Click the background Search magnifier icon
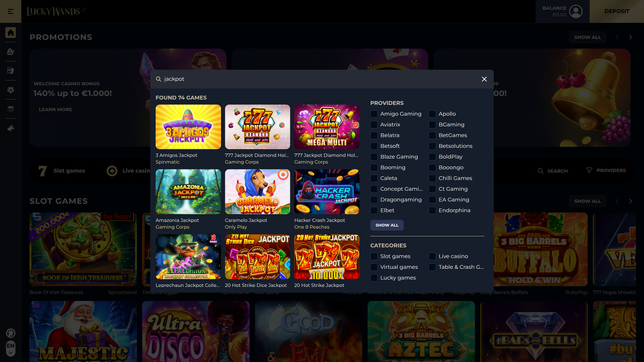644x362 pixels. pyautogui.click(x=540, y=171)
